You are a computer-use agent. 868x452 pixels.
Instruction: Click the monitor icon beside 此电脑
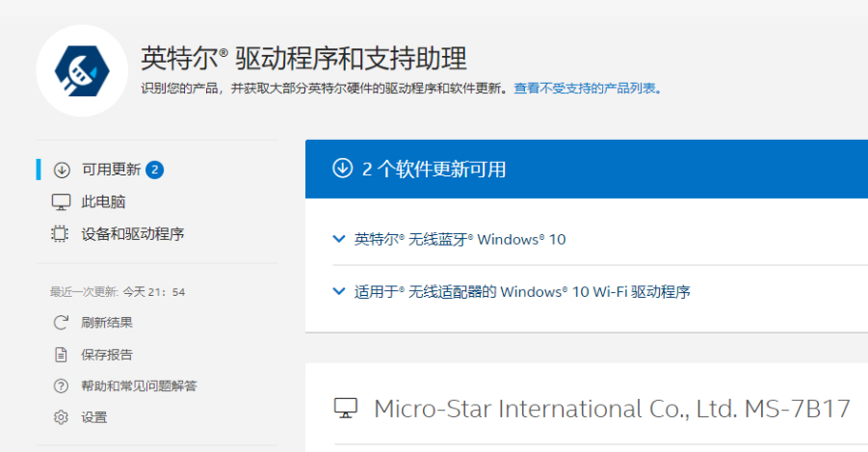(62, 201)
